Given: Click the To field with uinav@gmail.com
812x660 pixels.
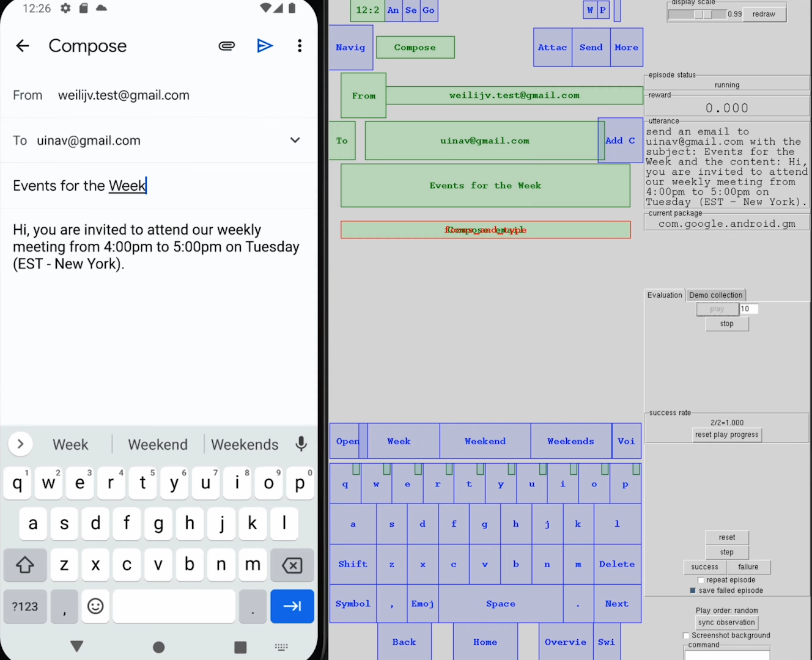Looking at the screenshot, I should coord(89,141).
